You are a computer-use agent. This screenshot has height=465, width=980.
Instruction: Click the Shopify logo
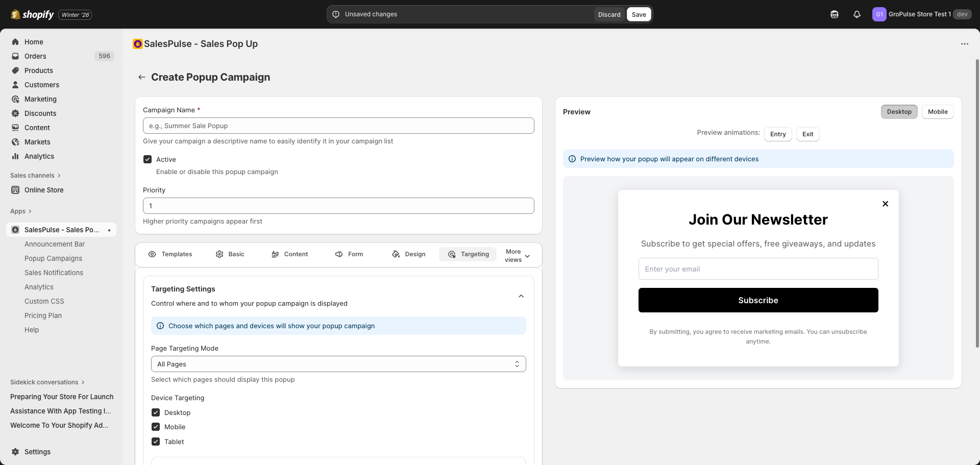(x=33, y=14)
